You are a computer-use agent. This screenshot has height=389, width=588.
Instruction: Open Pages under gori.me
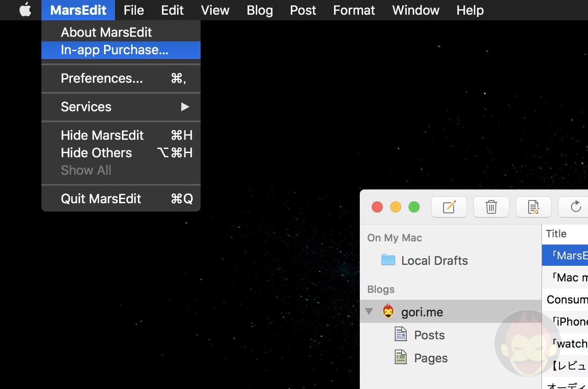pyautogui.click(x=430, y=358)
